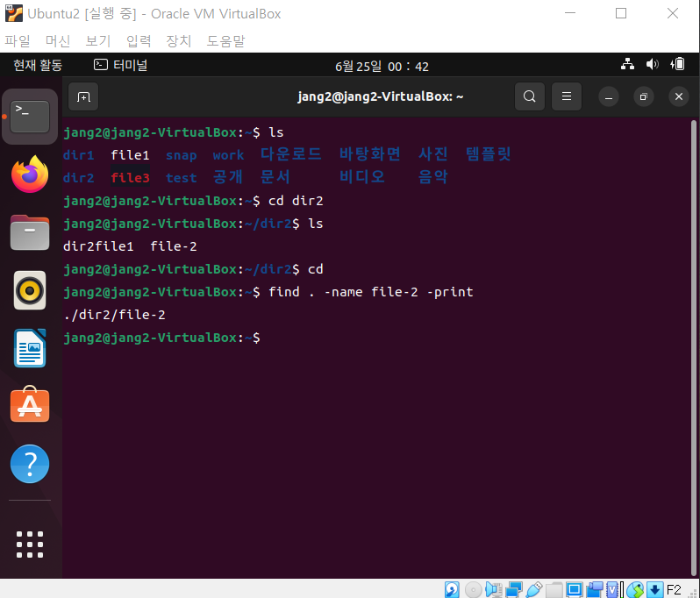Click the 다운로드 folder name in ls output
This screenshot has height=598, width=700.
pyautogui.click(x=290, y=154)
